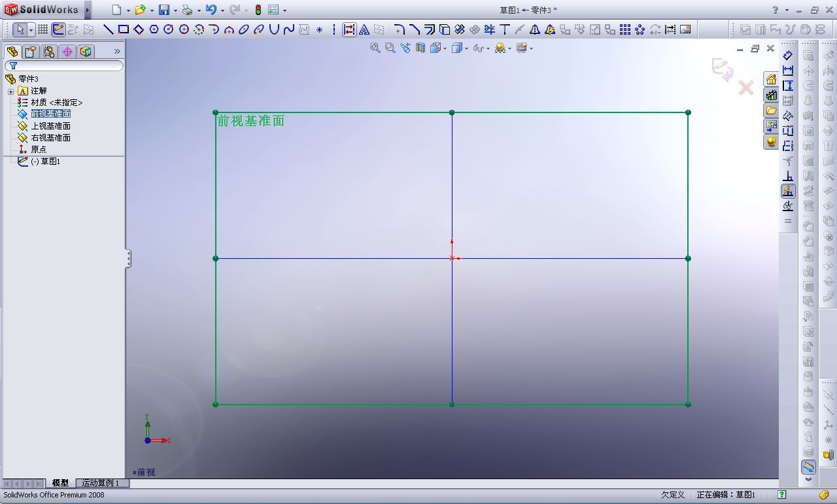Image resolution: width=837 pixels, height=504 pixels.
Task: Click the red X to cancel the sketch
Action: [x=745, y=88]
